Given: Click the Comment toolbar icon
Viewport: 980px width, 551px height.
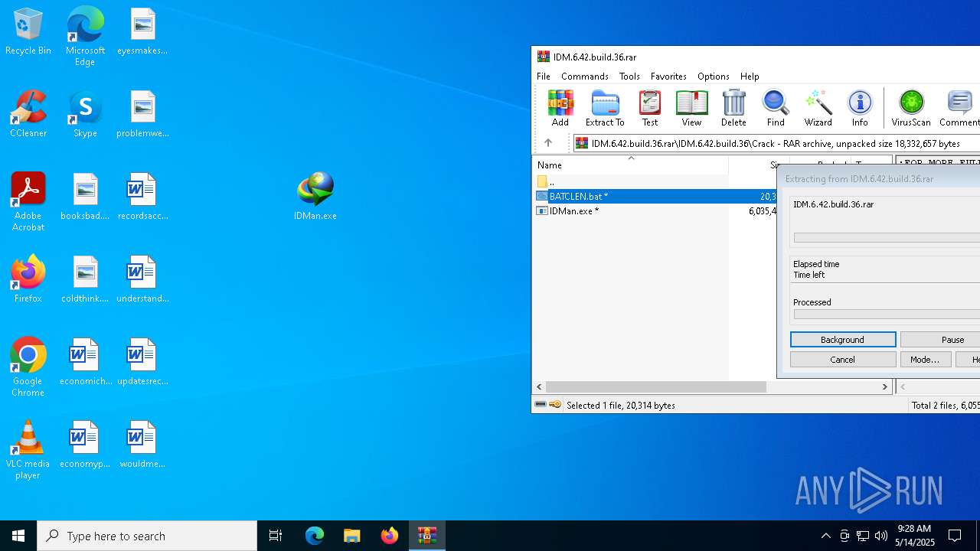Looking at the screenshot, I should pos(959,108).
